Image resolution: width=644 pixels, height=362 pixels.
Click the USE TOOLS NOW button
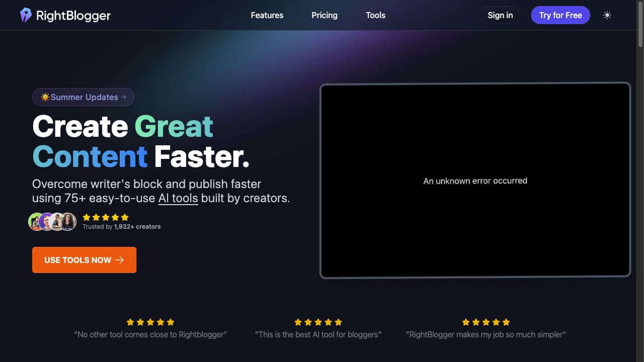[x=84, y=260]
